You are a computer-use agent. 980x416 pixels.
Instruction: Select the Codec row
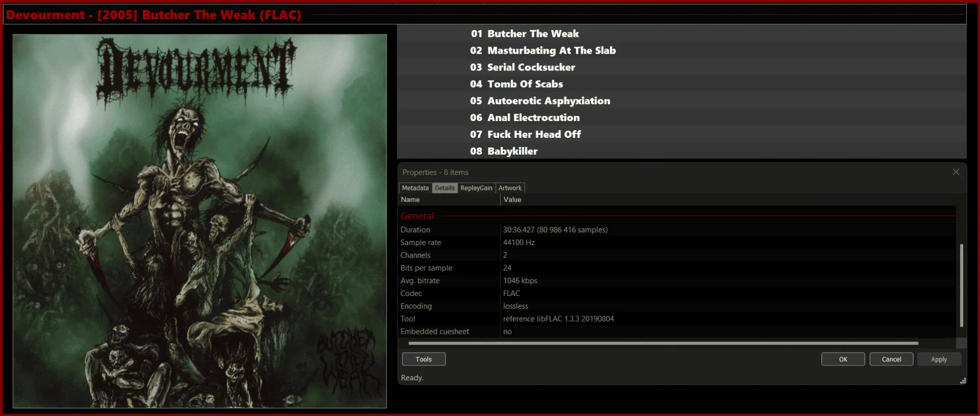click(677, 293)
